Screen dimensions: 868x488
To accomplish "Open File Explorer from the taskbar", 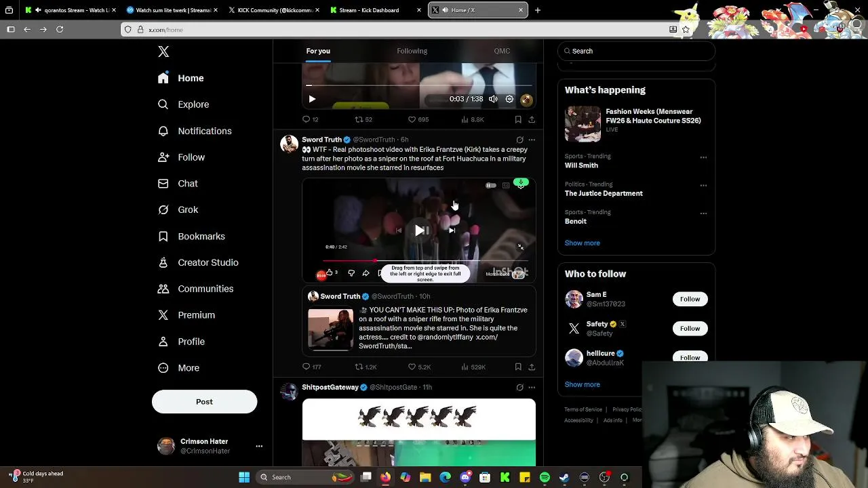I will [425, 477].
